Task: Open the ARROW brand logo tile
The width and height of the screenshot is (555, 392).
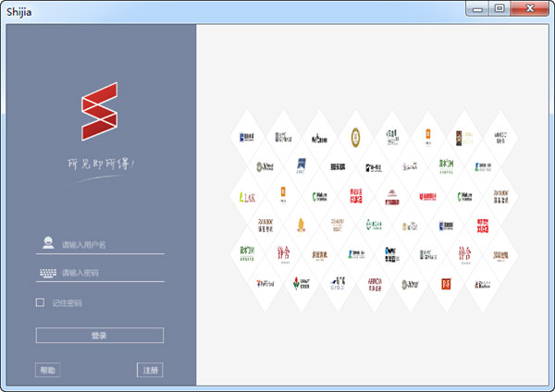Action: 376,282
